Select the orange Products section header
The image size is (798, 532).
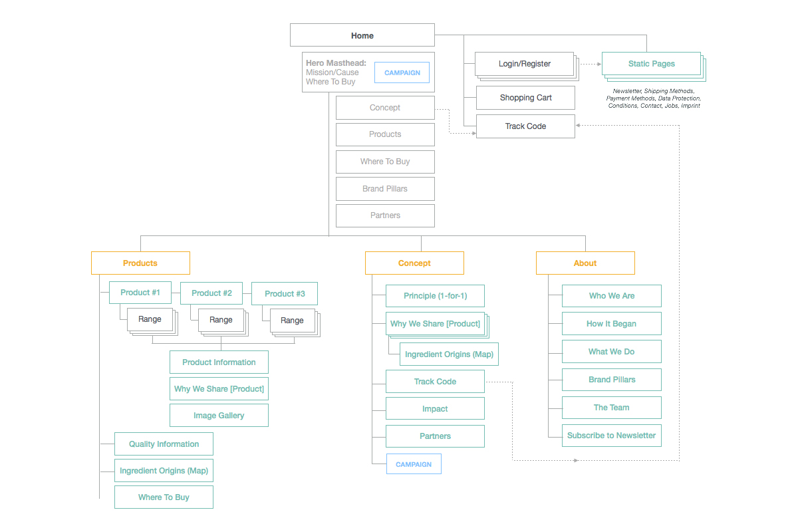(x=140, y=263)
